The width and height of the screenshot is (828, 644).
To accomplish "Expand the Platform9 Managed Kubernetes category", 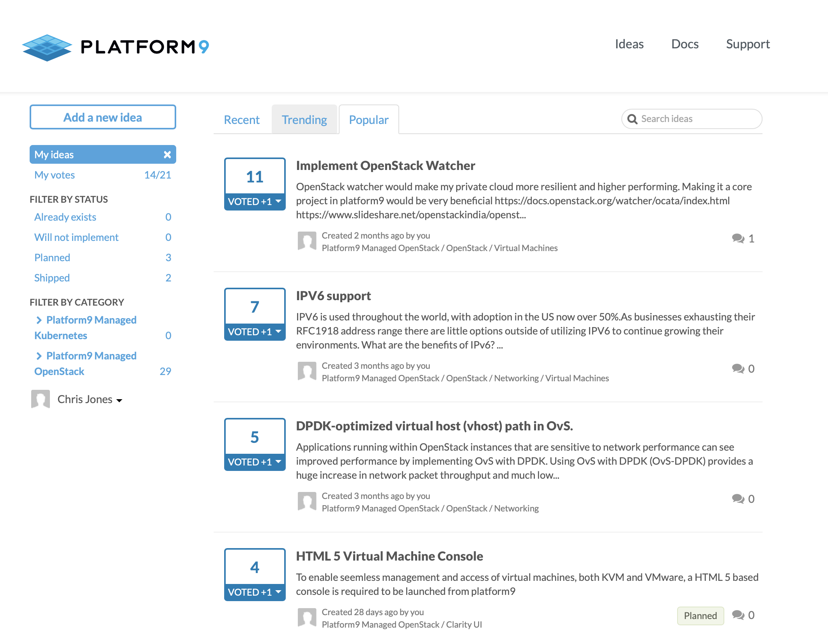I will click(x=39, y=320).
